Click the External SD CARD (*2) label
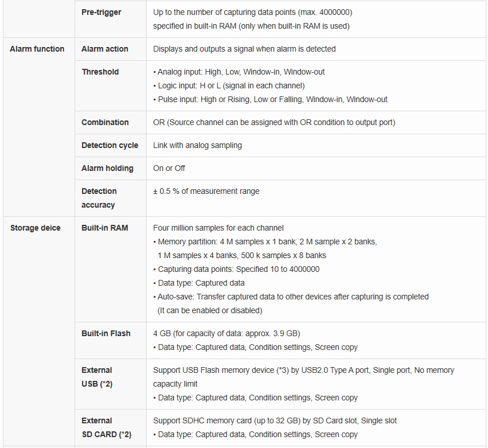488x448 pixels. 106,427
